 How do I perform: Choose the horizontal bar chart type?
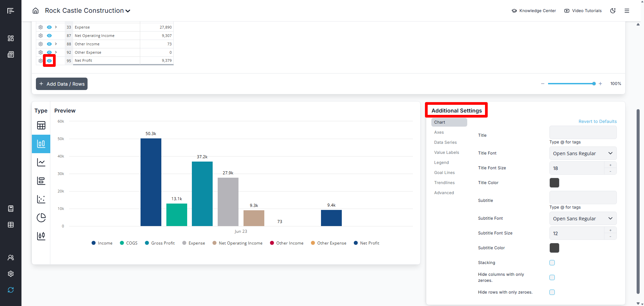coord(41,181)
